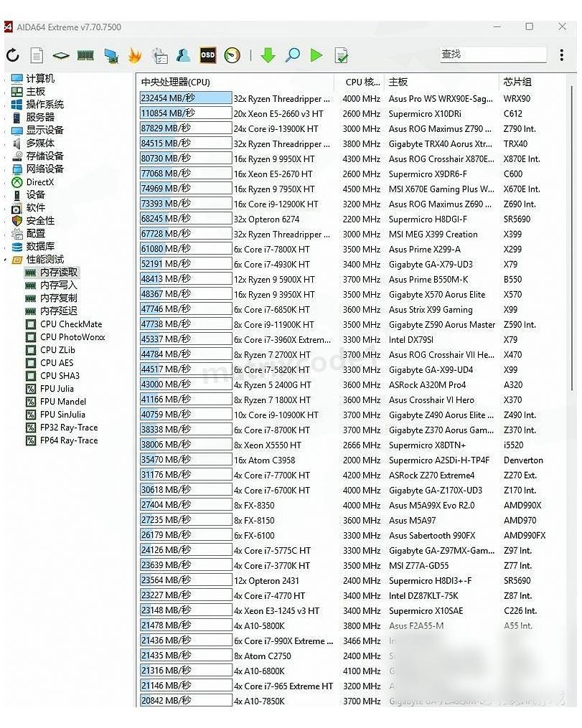
Task: Launch the flame stability test icon
Action: [135, 56]
